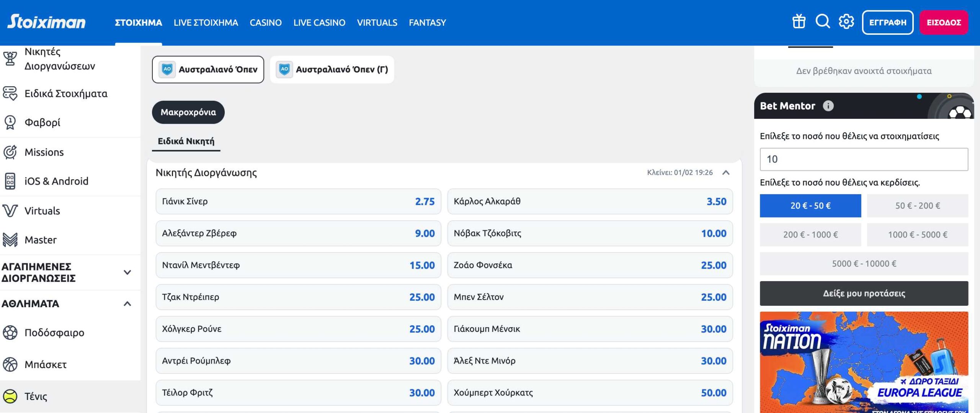
Task: Pick Ζοάο Φονσέκα at 25.00
Action: pyautogui.click(x=590, y=265)
